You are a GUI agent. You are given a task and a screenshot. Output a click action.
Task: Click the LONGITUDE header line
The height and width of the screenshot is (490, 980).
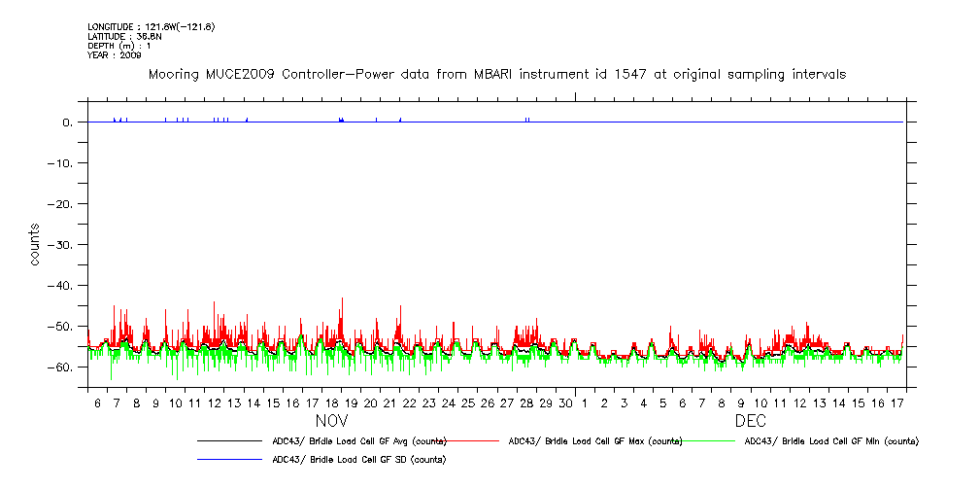pos(151,26)
